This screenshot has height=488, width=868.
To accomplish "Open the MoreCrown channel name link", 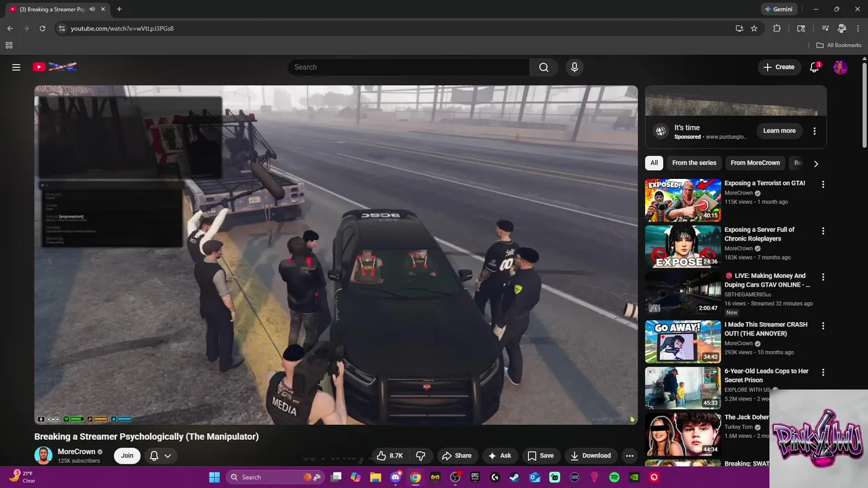I will point(76,452).
